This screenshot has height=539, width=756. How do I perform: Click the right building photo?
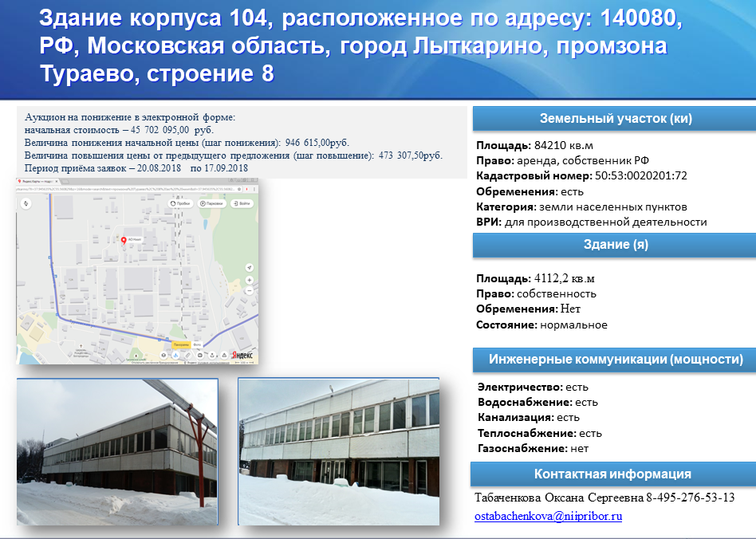click(x=338, y=451)
